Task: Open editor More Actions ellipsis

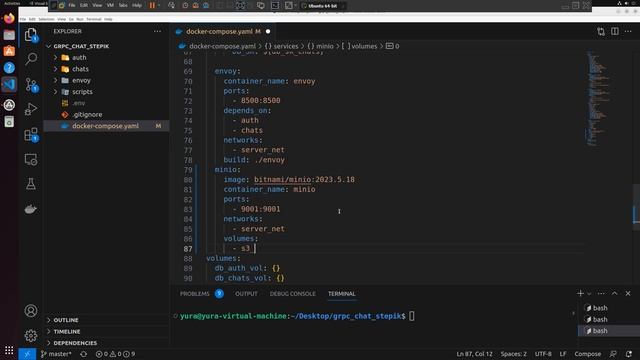Action: click(x=628, y=31)
